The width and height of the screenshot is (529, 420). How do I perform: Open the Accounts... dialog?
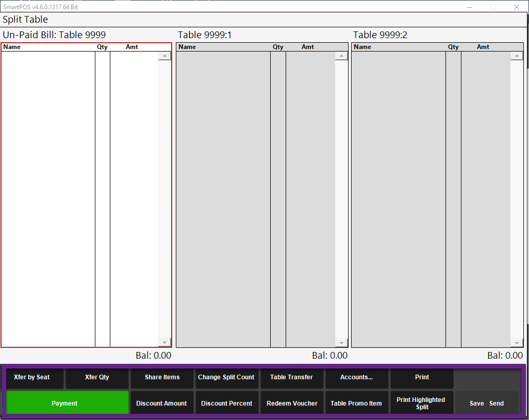356,377
